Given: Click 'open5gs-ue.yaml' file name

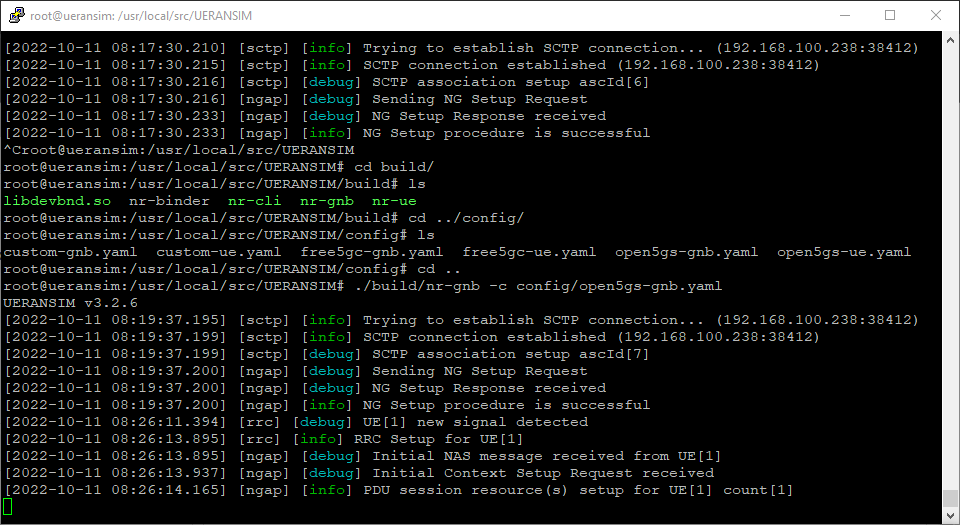Looking at the screenshot, I should [844, 252].
